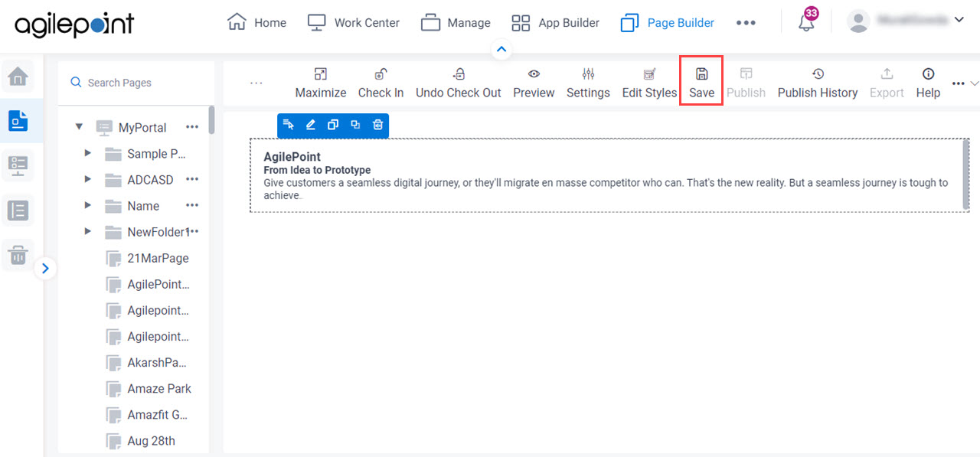Viewport: 980px width, 457px height.
Task: Click the user avatar icon
Action: click(x=858, y=21)
